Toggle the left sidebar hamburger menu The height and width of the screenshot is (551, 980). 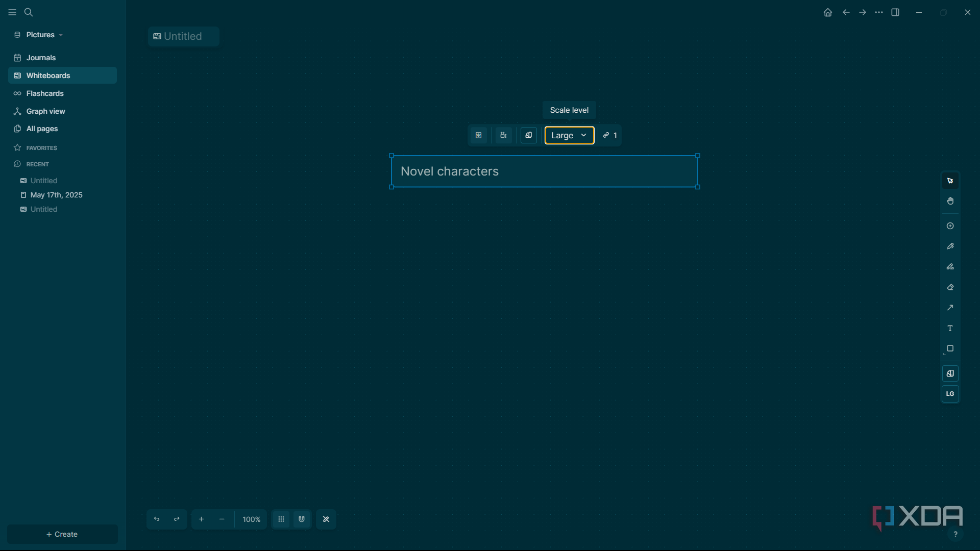tap(12, 12)
